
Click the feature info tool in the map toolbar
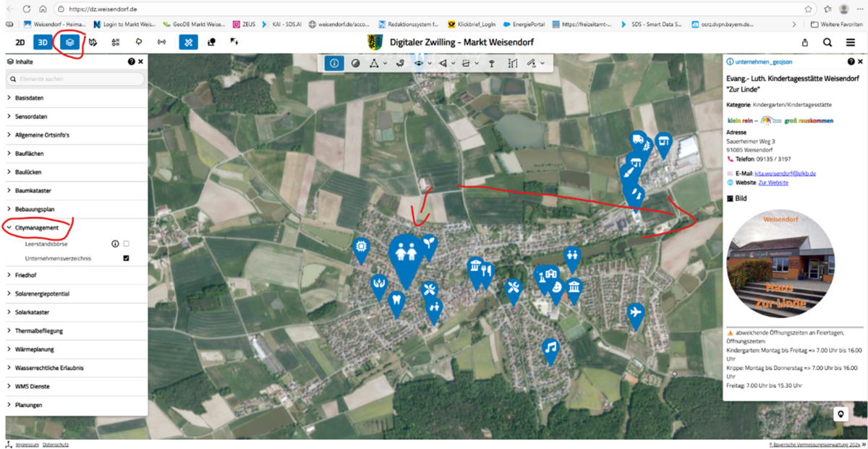click(x=334, y=64)
